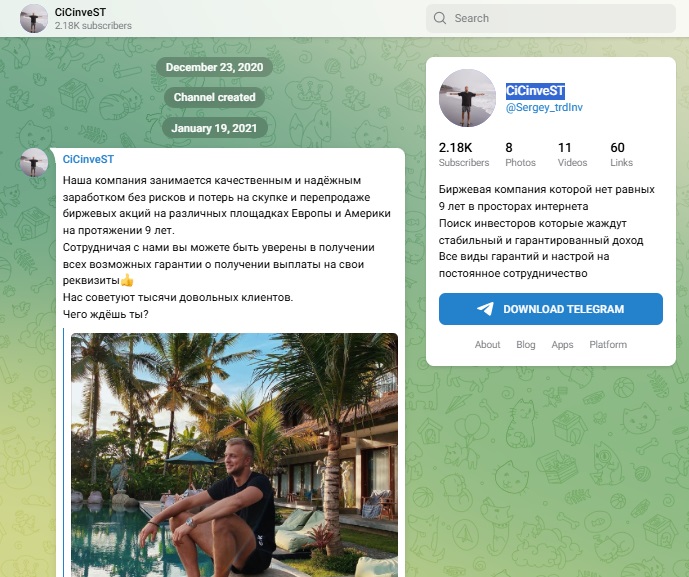The height and width of the screenshot is (577, 689).
Task: Click the @Sergey_trdInv username link
Action: pos(543,106)
